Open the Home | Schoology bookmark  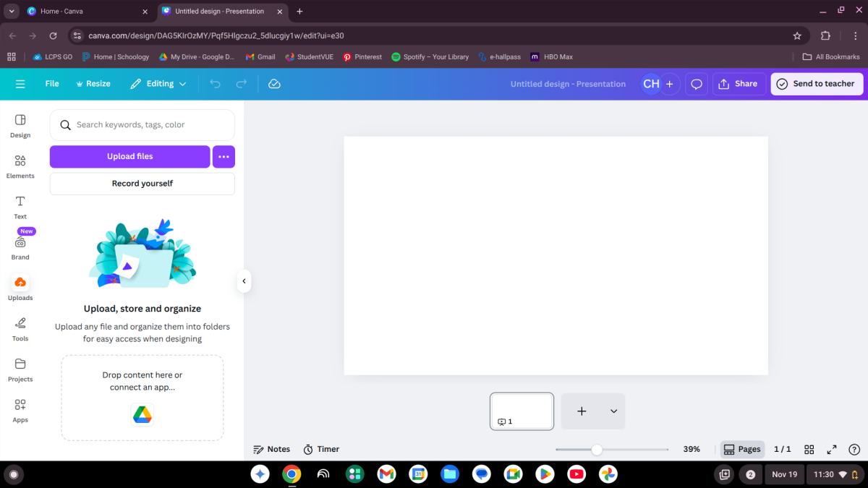coord(115,57)
